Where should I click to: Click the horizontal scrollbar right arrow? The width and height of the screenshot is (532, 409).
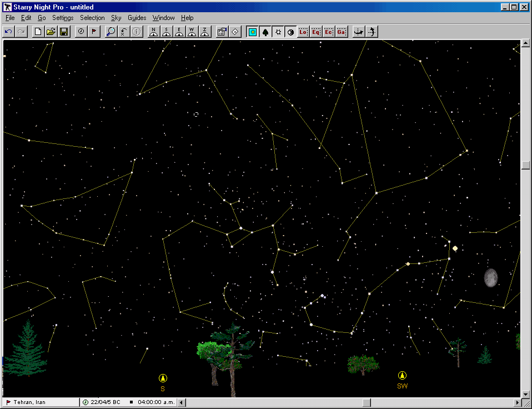[517, 402]
